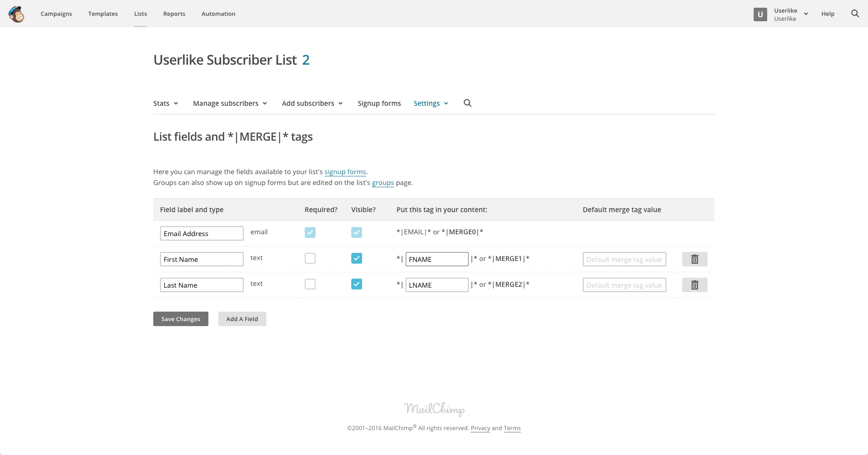The width and height of the screenshot is (868, 455).
Task: Delete the Last Name field with trash icon
Action: [x=694, y=285]
